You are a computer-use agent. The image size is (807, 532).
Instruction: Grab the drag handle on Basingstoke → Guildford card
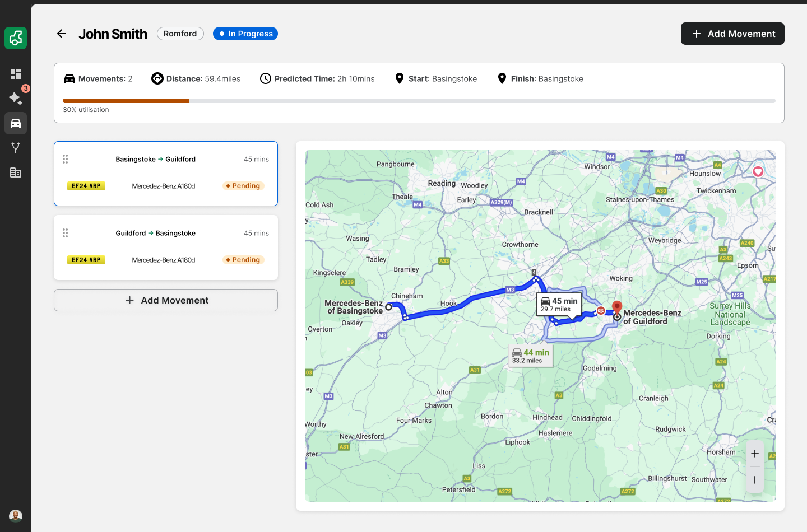click(x=66, y=159)
